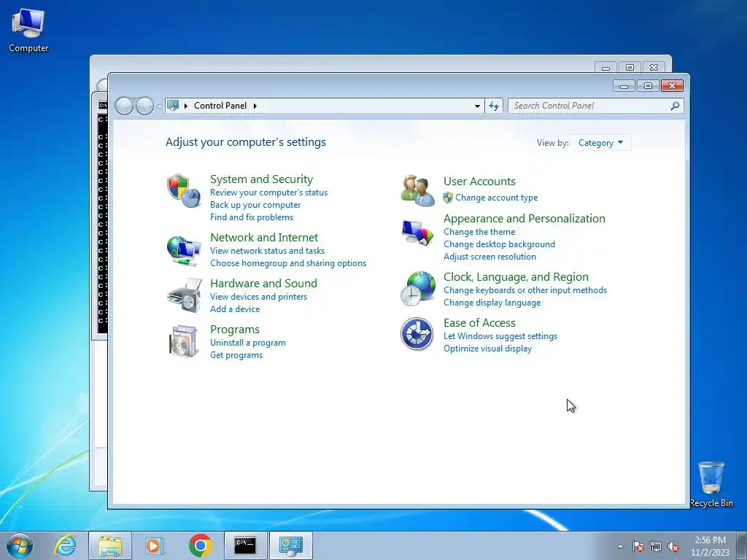The image size is (747, 560).
Task: Click View devices and printers
Action: point(259,297)
